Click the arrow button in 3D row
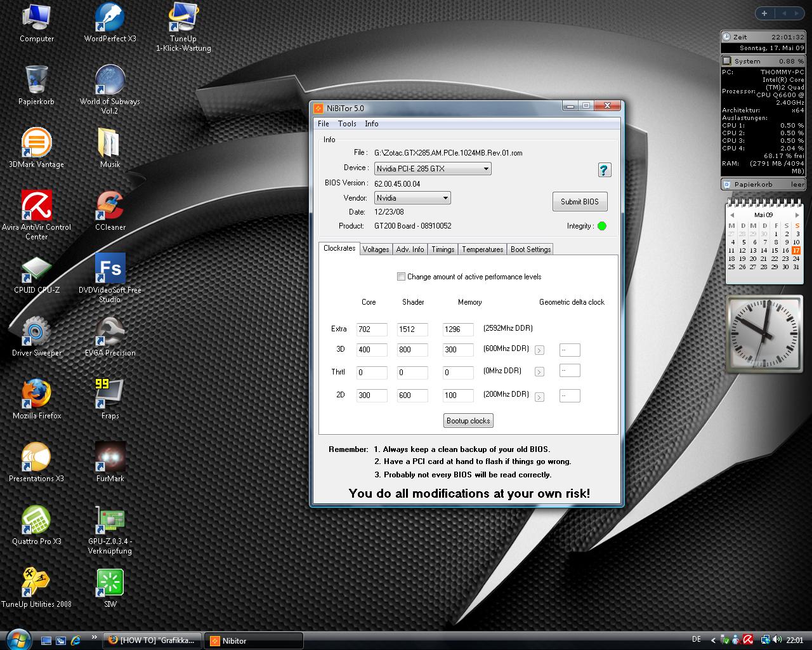The height and width of the screenshot is (650, 812). point(539,350)
